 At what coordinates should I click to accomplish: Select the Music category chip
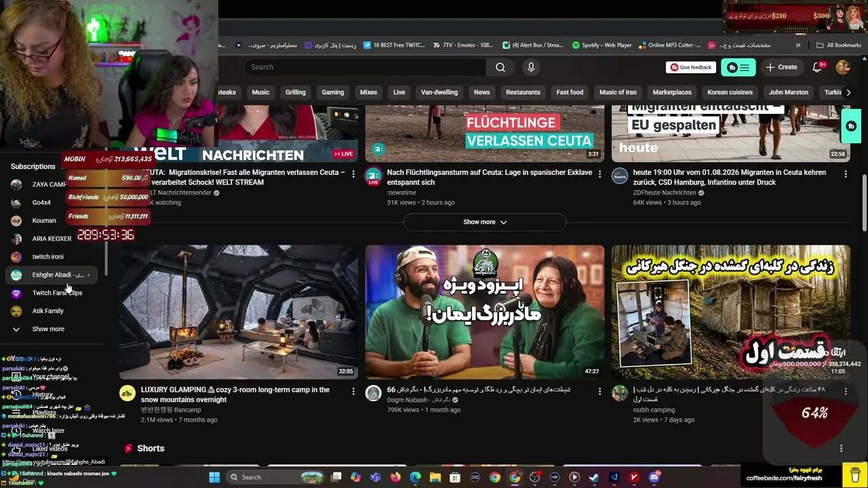tap(260, 92)
